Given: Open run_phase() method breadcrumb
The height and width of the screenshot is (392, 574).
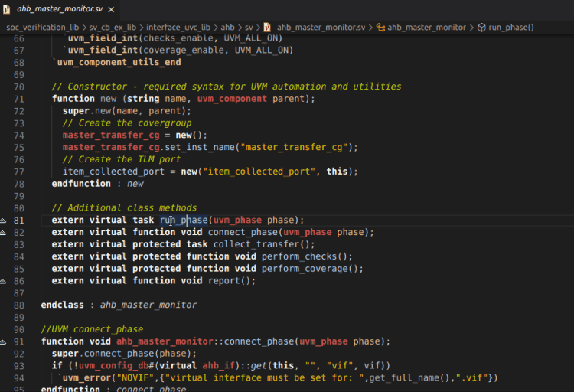Looking at the screenshot, I should pos(511,28).
